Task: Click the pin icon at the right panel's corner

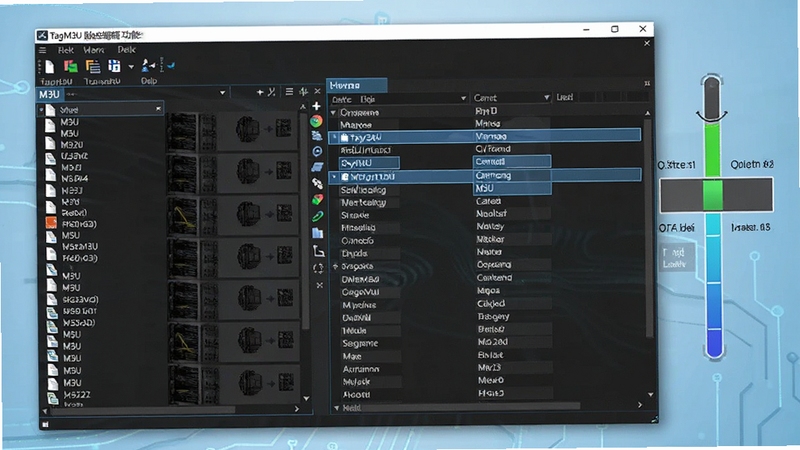Action: click(x=647, y=83)
